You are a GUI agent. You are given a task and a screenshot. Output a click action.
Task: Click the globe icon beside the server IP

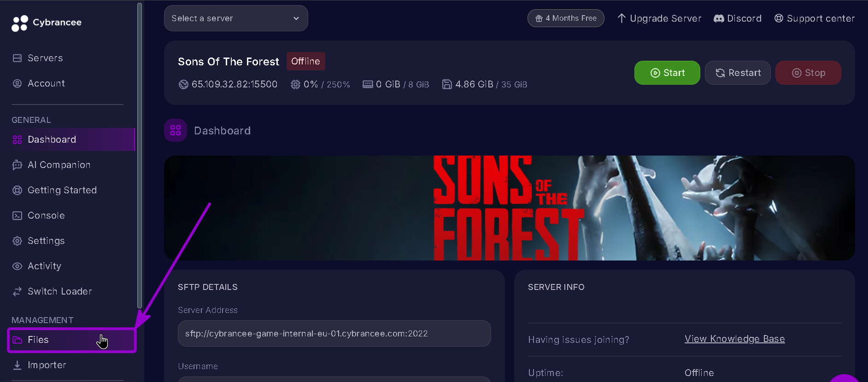point(183,84)
